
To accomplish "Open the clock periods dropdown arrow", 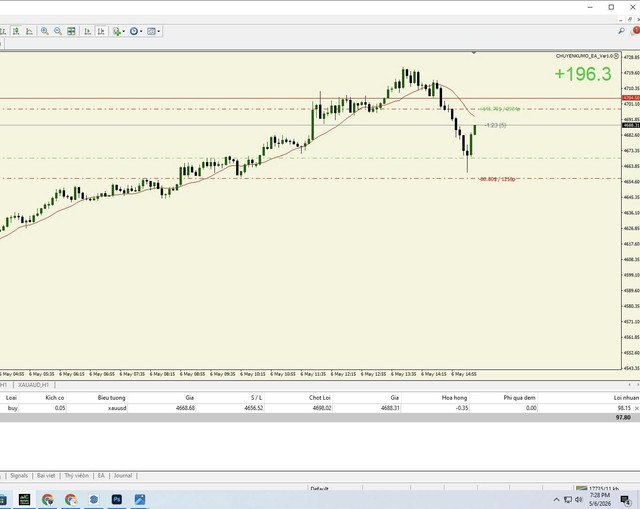I will (x=141, y=31).
